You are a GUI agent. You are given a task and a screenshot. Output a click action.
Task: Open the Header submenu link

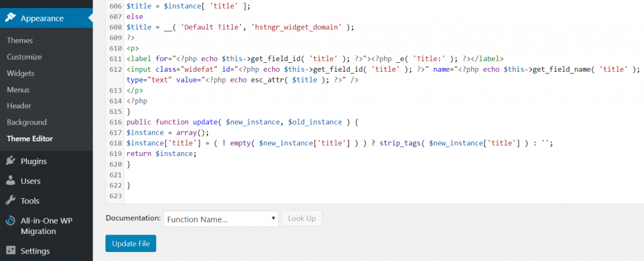click(19, 106)
